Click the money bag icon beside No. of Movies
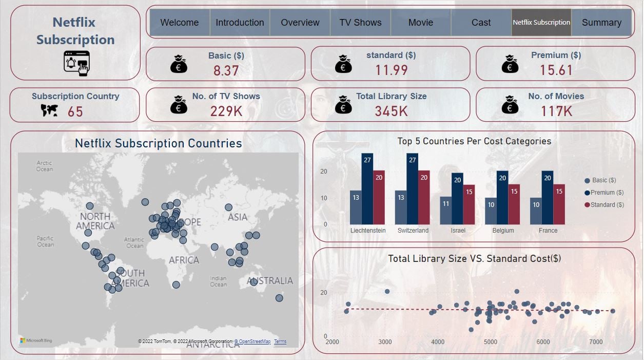The height and width of the screenshot is (360, 644). tap(510, 105)
